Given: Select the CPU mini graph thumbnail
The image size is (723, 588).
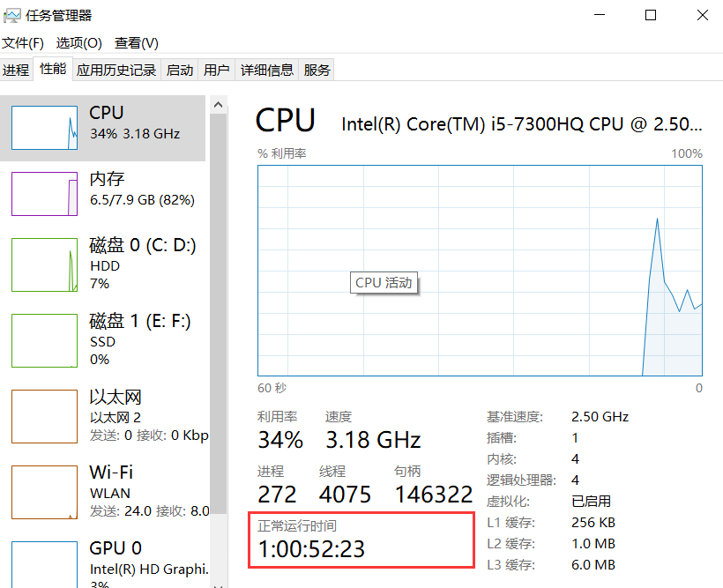Looking at the screenshot, I should tap(44, 126).
